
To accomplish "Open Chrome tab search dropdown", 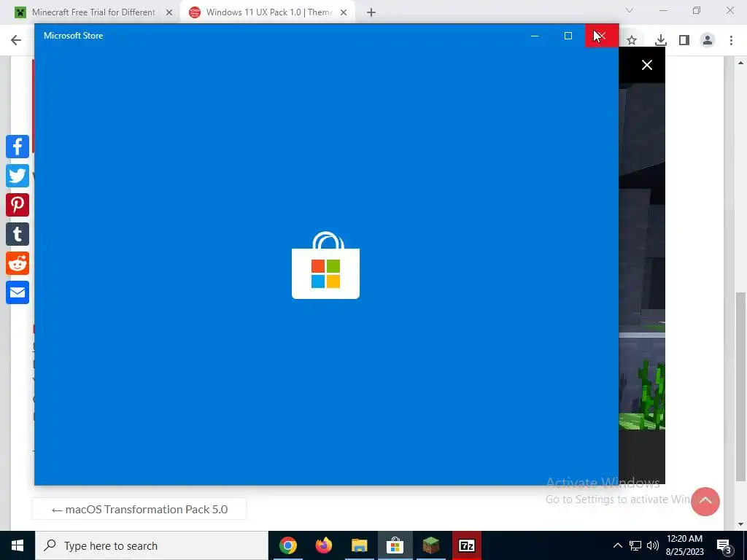I will coord(630,10).
